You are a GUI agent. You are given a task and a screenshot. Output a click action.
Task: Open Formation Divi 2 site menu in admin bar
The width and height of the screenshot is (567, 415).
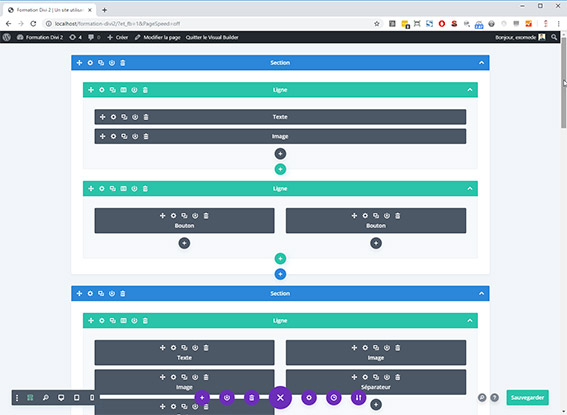pyautogui.click(x=40, y=37)
